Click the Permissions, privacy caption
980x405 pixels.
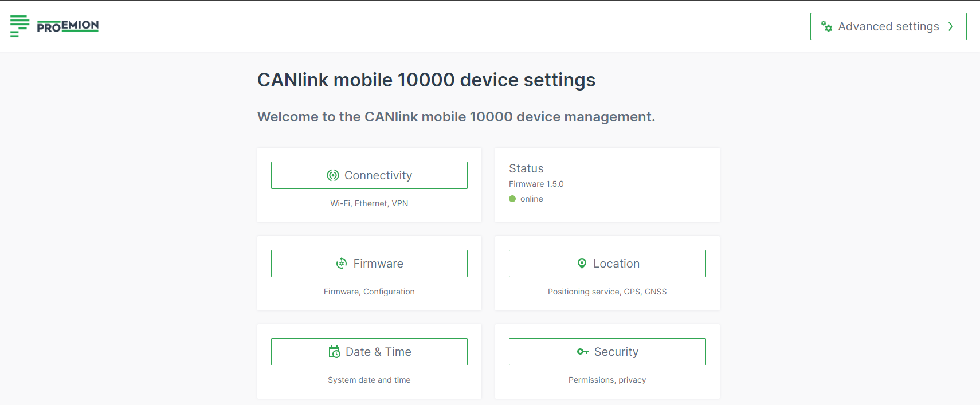tap(607, 380)
